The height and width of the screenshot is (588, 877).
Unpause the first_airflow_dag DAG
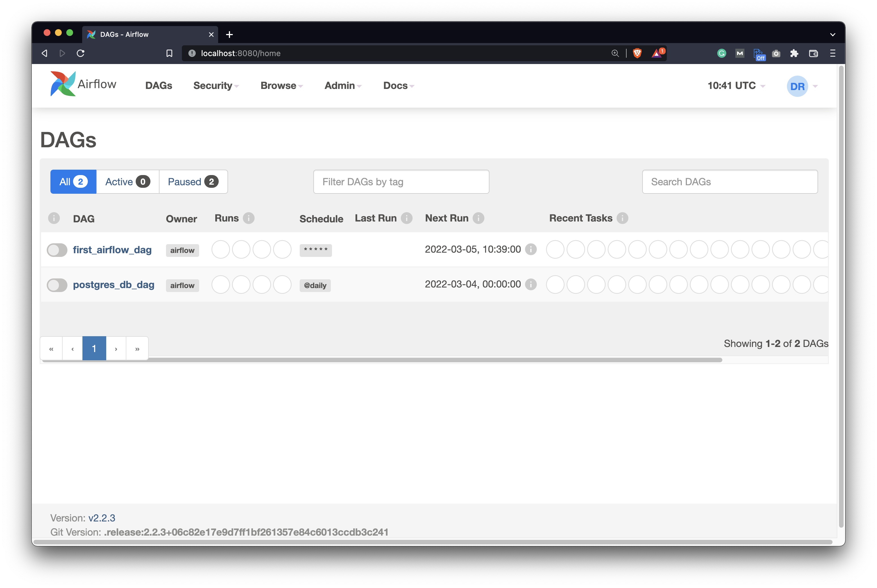tap(57, 249)
